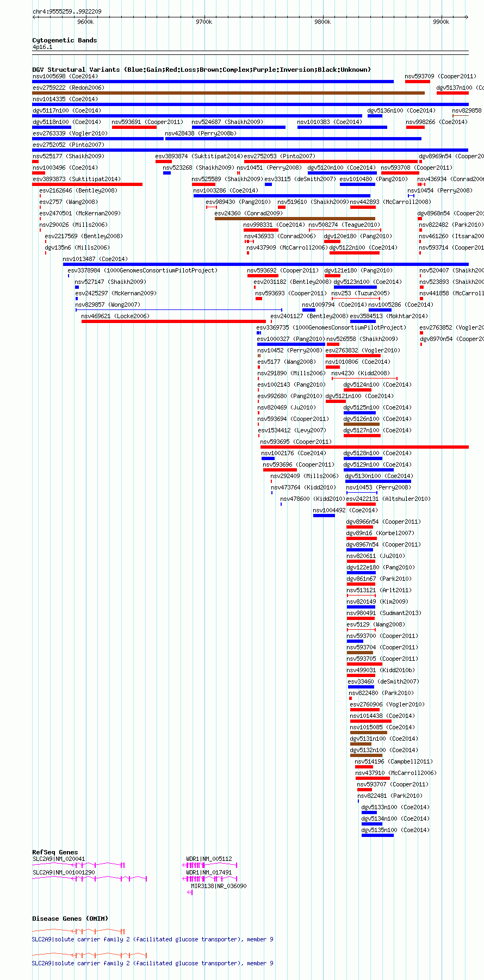Click the nsv1003496 (Coe2014) label
The height and width of the screenshot is (980, 484).
[65, 168]
